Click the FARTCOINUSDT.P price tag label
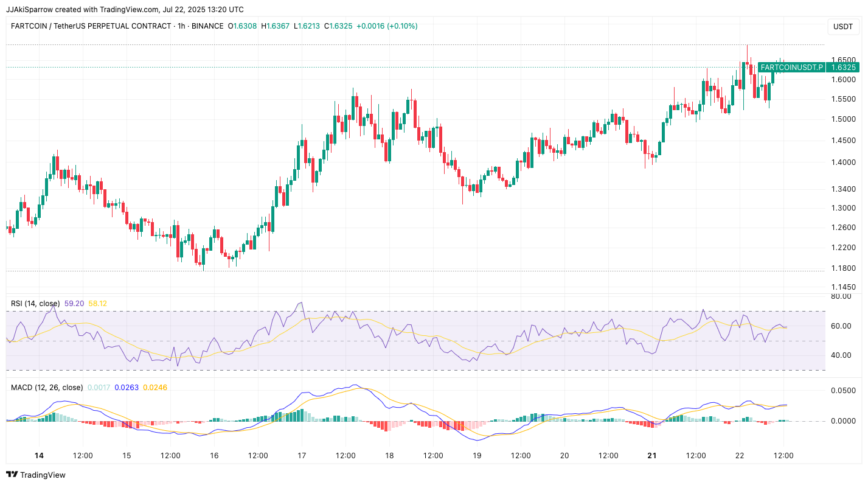 (x=791, y=68)
